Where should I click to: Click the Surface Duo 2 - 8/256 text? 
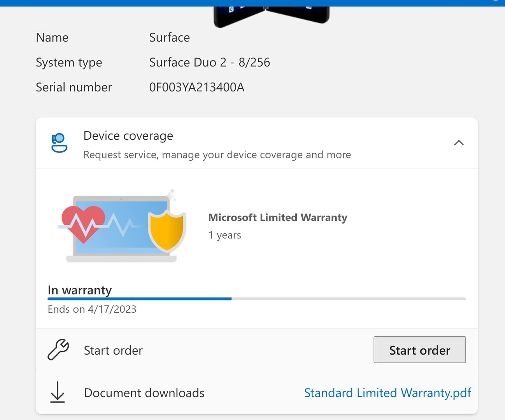[209, 62]
